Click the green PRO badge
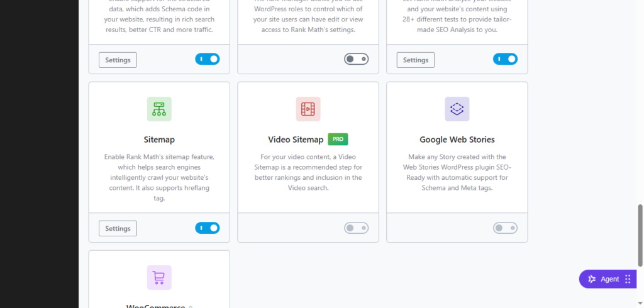This screenshot has height=308, width=644. point(338,139)
